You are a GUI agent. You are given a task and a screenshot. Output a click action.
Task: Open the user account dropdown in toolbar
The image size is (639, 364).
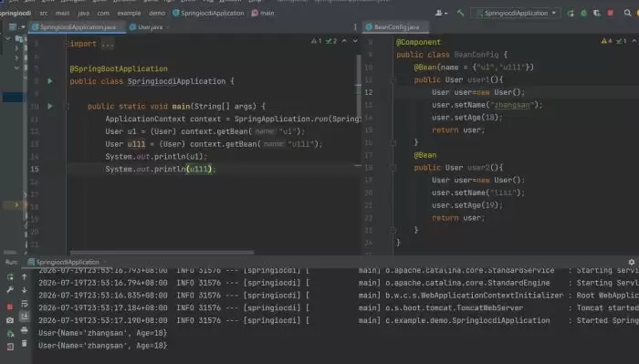click(441, 13)
